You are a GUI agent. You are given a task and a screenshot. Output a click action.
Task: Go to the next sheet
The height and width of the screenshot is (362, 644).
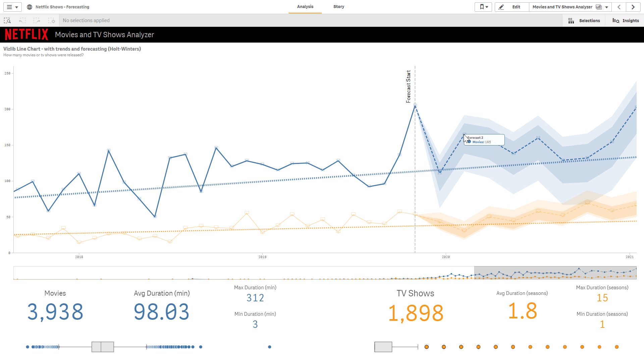[633, 7]
